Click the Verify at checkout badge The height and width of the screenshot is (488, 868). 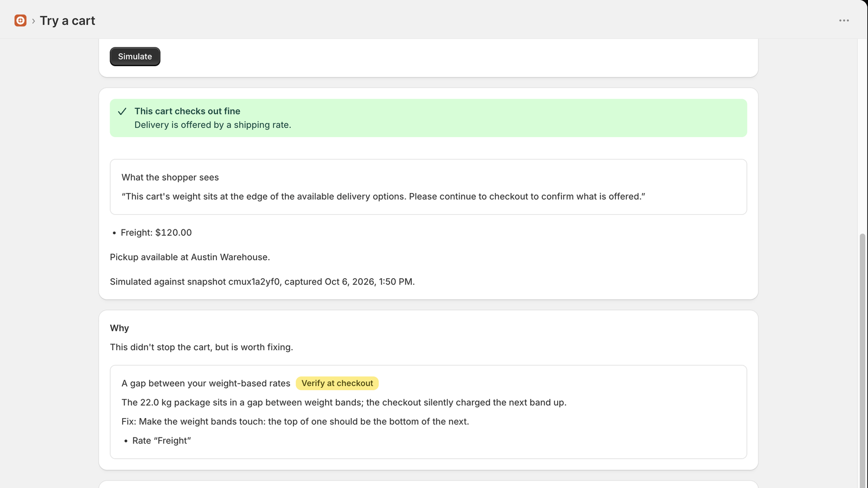[x=337, y=383]
